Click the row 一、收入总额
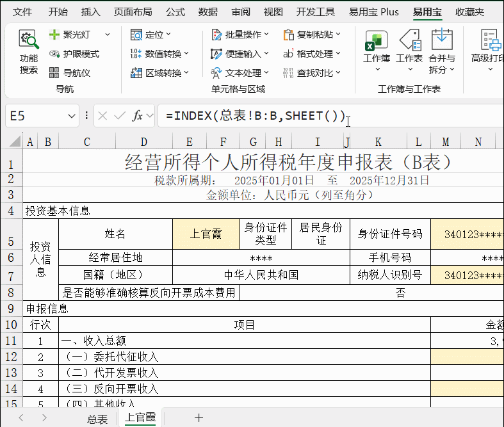 (x=245, y=341)
